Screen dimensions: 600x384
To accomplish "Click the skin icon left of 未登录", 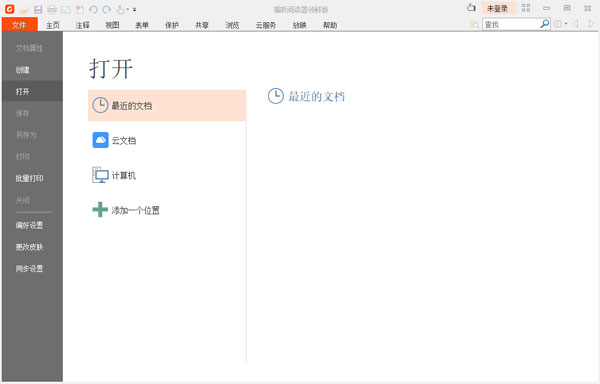I will pyautogui.click(x=471, y=8).
